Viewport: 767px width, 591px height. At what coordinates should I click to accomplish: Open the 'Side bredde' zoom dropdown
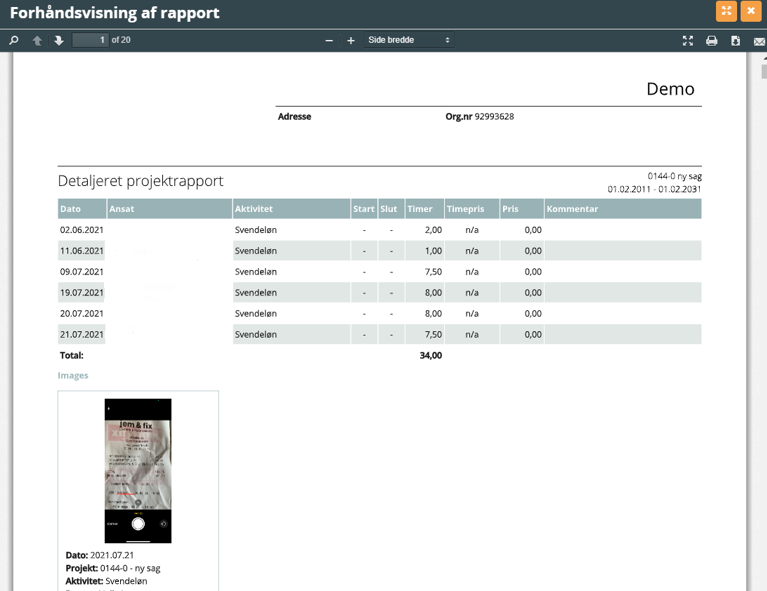409,40
